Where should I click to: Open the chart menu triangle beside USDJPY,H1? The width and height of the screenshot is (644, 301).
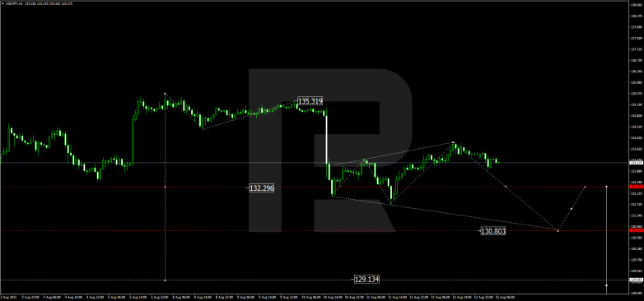click(x=2, y=3)
